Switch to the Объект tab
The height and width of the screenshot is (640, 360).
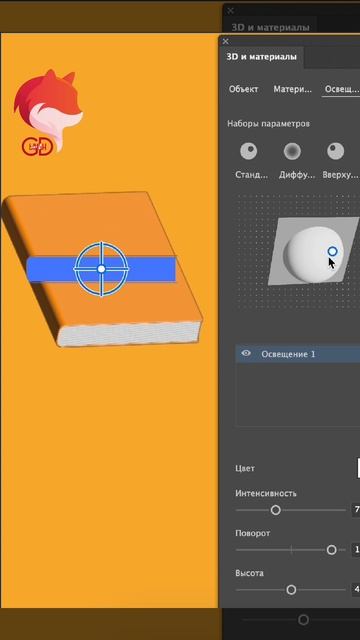pos(243,89)
